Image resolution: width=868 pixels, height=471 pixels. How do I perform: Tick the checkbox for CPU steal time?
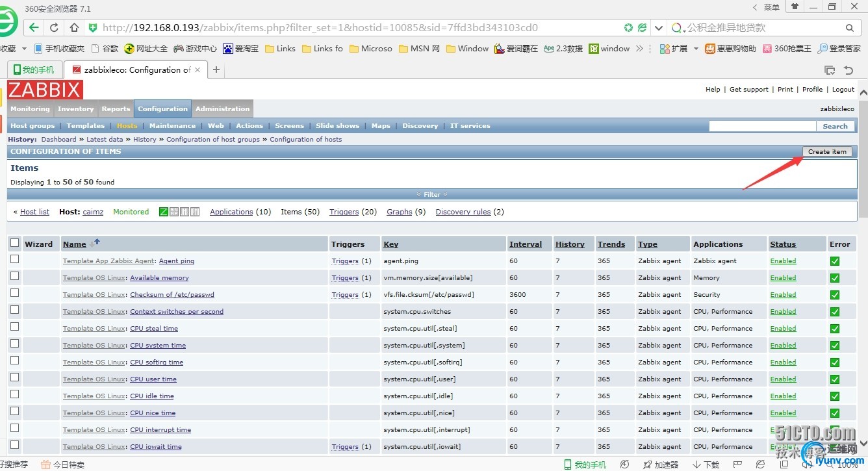pos(14,327)
